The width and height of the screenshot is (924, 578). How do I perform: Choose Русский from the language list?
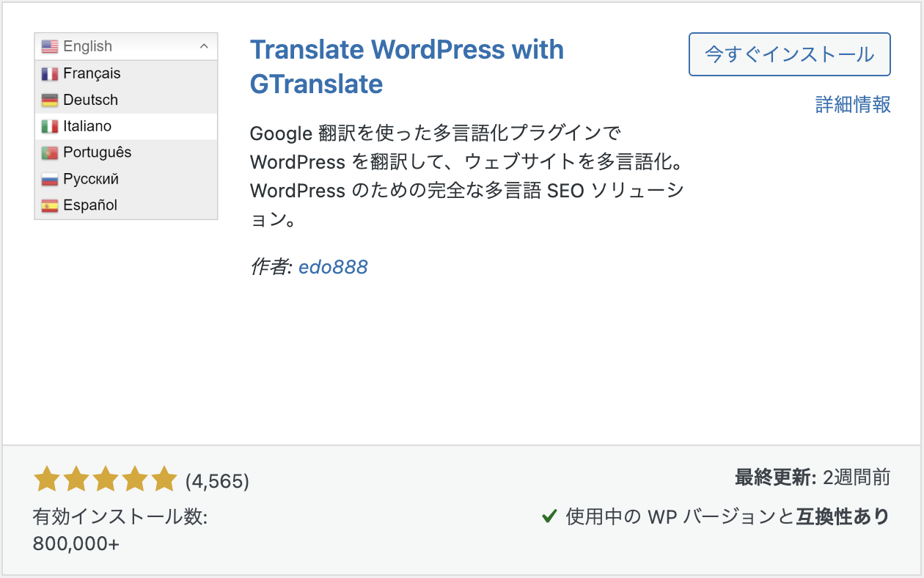pyautogui.click(x=126, y=179)
